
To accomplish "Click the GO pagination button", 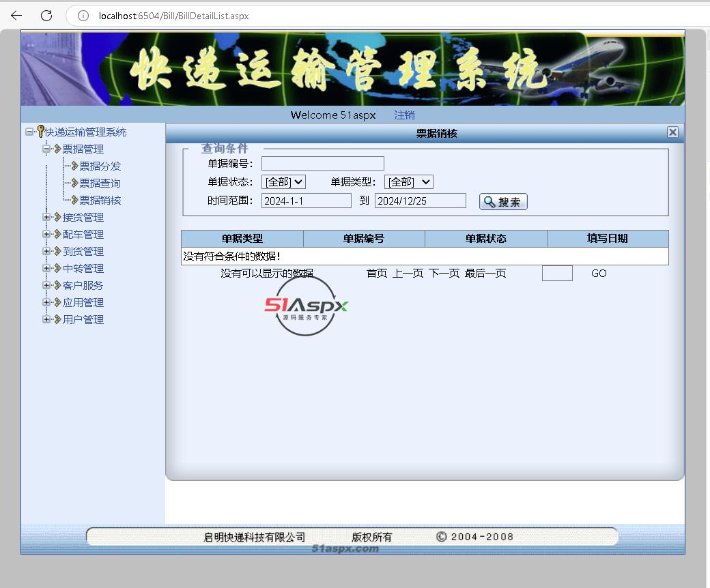I will click(599, 273).
